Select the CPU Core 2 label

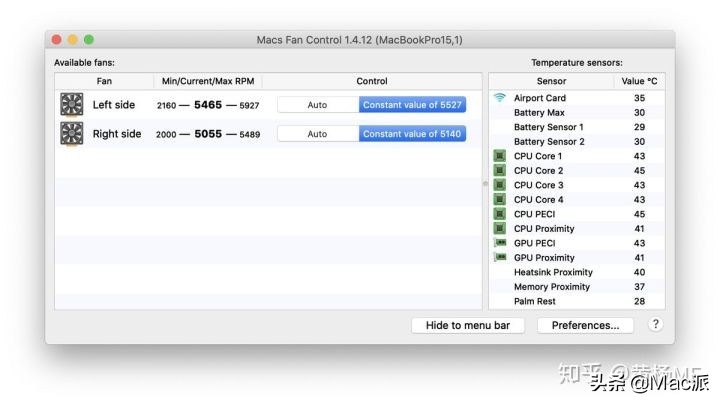click(538, 170)
